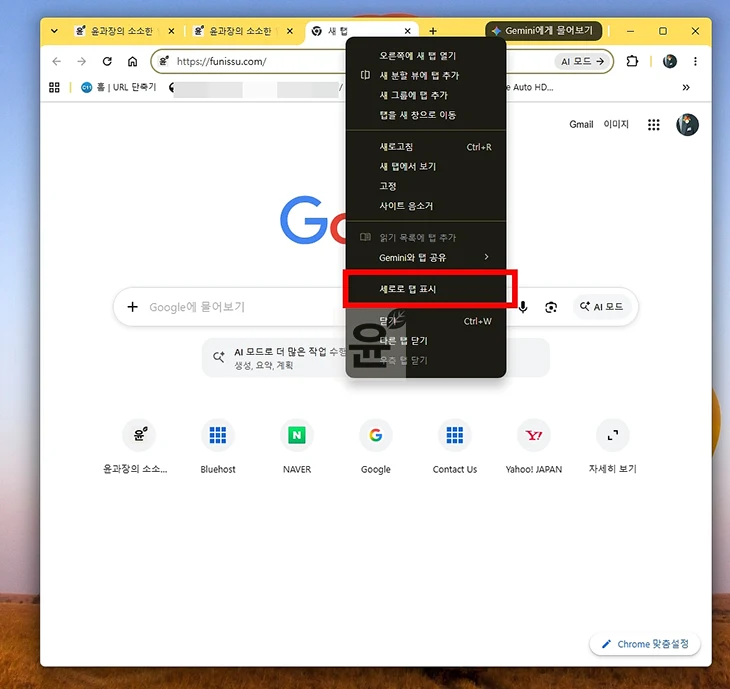Viewport: 730px width, 689px height.
Task: Open the Chrome profile avatar in toolbar
Action: coord(669,61)
